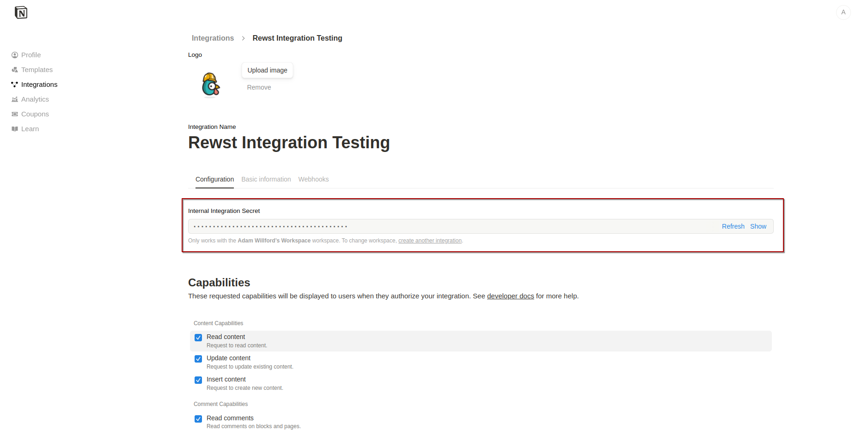Show the internal integration secret
This screenshot has height=430, width=868.
tap(758, 226)
